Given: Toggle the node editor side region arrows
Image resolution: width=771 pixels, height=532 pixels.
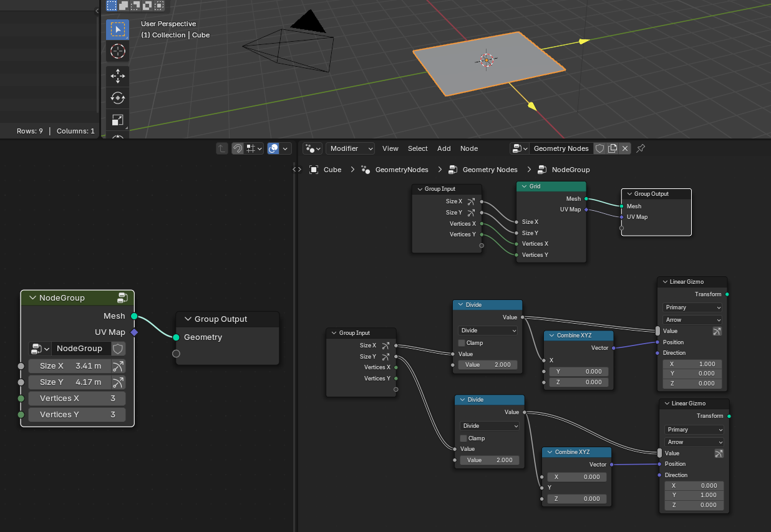Looking at the screenshot, I should (x=297, y=170).
